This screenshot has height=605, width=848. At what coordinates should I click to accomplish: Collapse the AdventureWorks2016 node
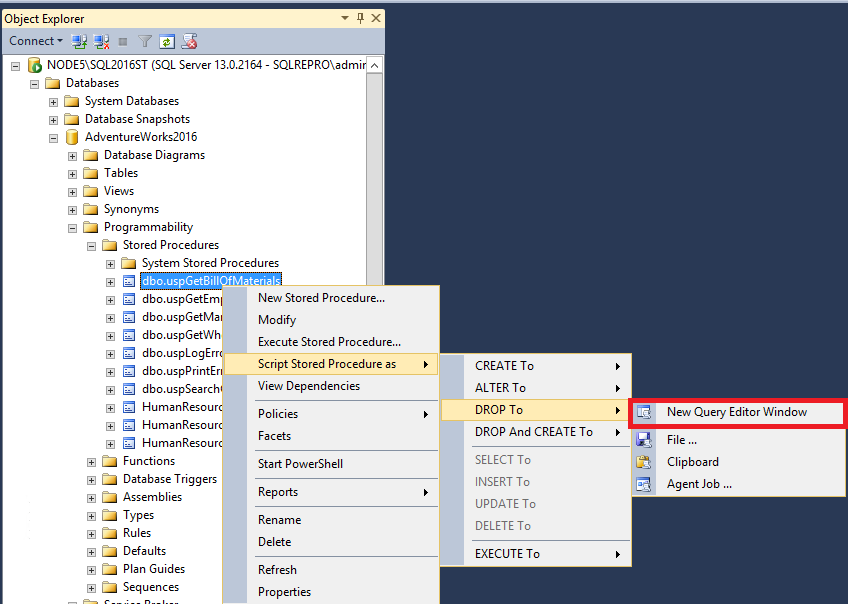click(53, 138)
